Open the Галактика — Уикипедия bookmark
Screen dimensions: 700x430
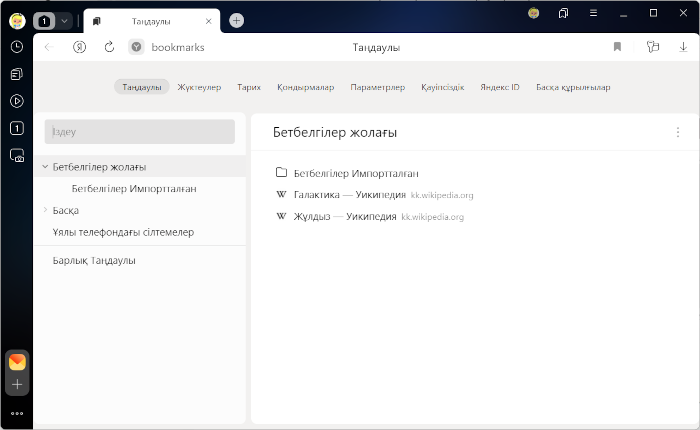350,195
